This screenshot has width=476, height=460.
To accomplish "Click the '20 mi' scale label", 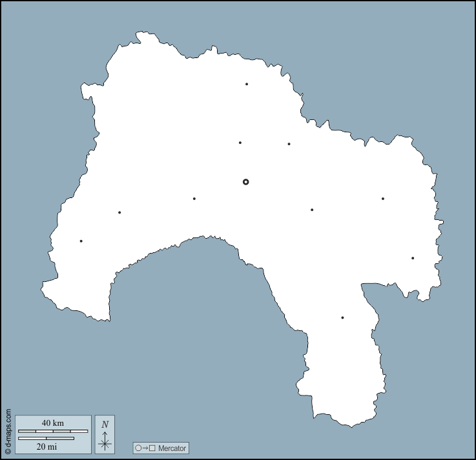I will (x=47, y=446).
